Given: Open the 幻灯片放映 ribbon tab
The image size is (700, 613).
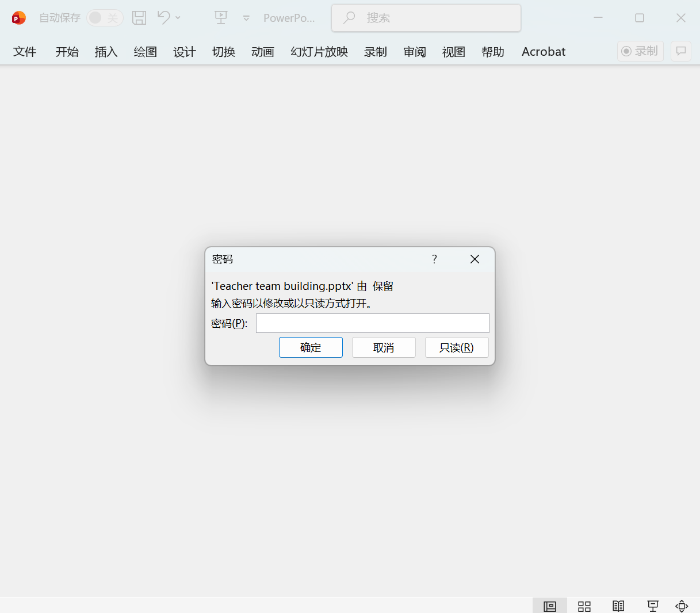Looking at the screenshot, I should (x=319, y=51).
